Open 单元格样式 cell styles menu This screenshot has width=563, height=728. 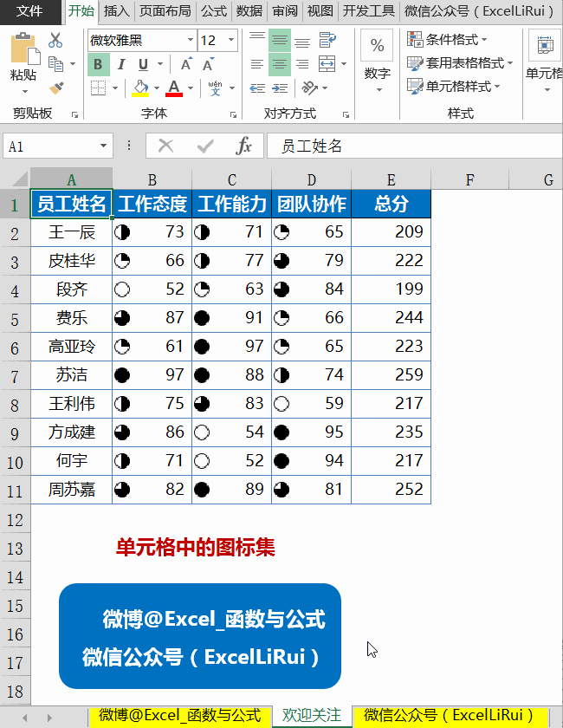pyautogui.click(x=454, y=87)
